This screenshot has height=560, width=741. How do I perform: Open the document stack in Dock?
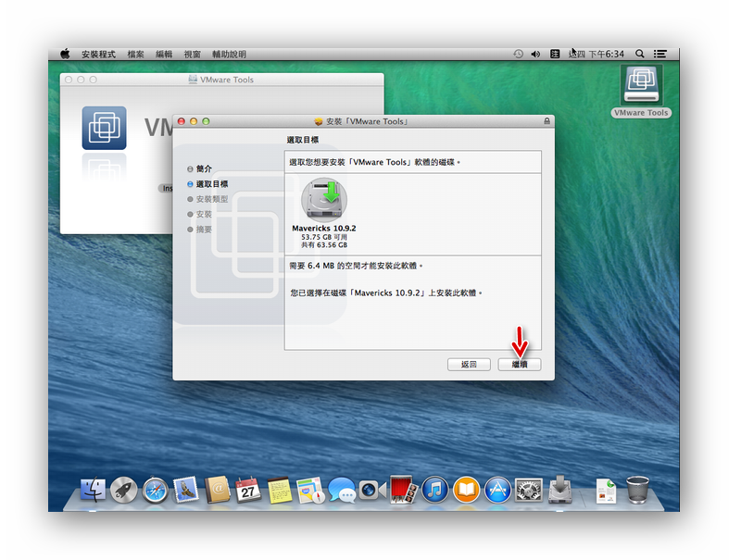click(606, 492)
